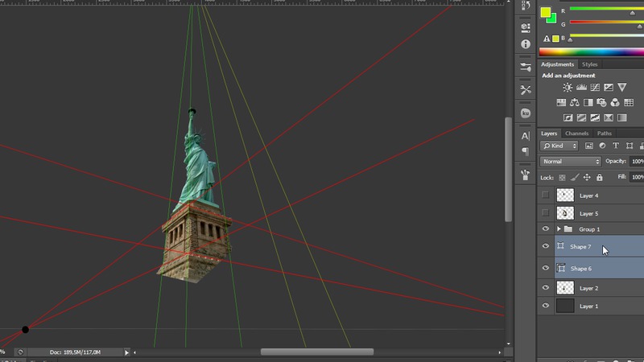Expand the Group 1 folder
The image size is (644, 362).
click(559, 229)
